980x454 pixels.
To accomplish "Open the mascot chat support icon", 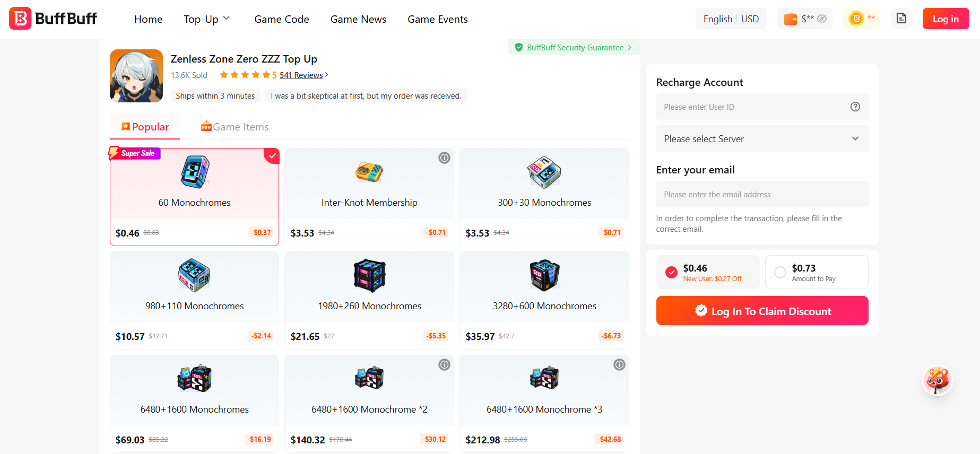I will click(x=937, y=380).
